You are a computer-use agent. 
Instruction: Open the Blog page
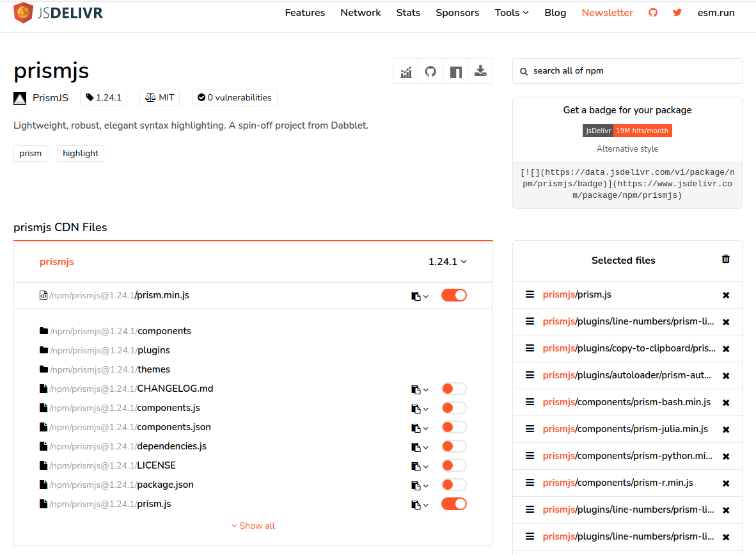coord(555,13)
